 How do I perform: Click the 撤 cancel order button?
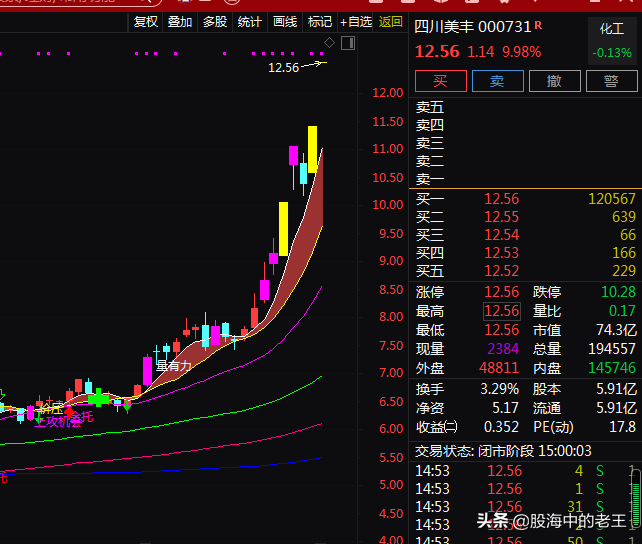(x=554, y=81)
